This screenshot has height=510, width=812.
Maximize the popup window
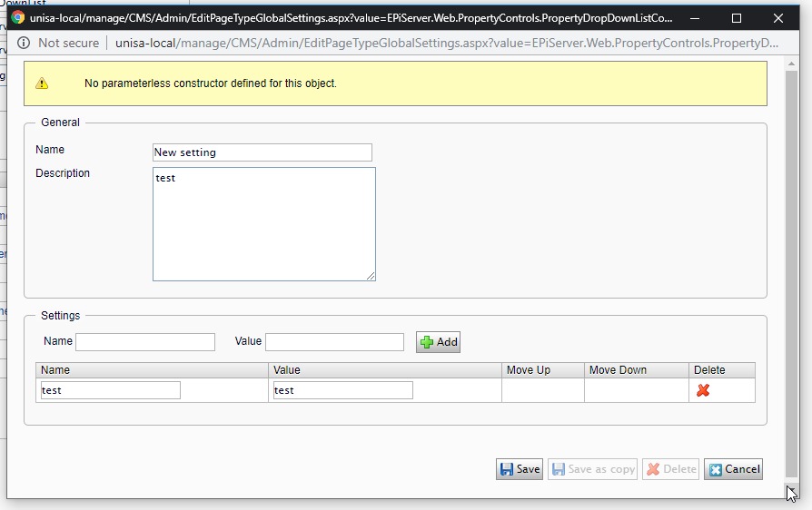click(737, 18)
